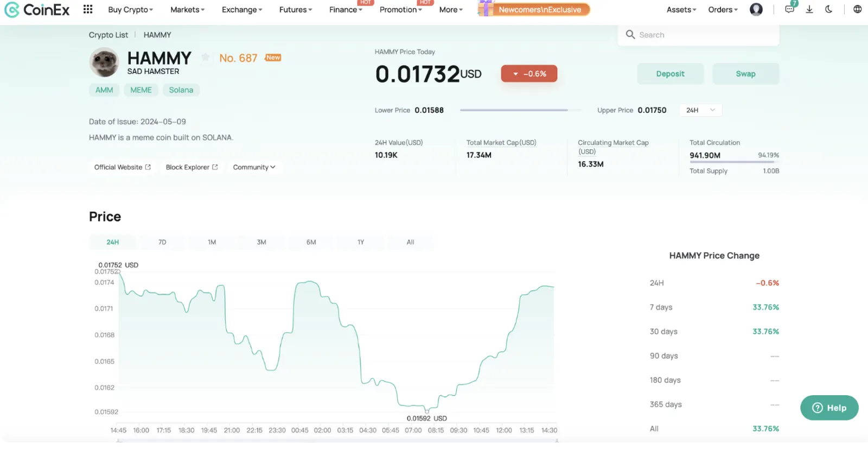868x450 pixels.
Task: Open the user profile avatar
Action: 756,9
